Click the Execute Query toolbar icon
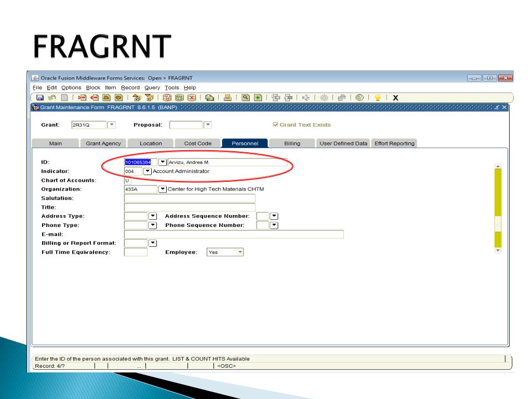532x399 pixels. coord(179,98)
